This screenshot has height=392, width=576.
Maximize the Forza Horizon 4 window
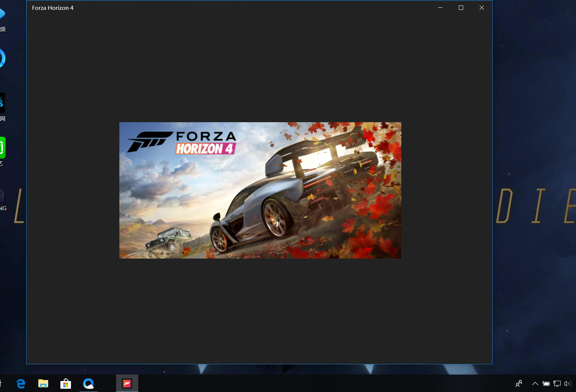[x=461, y=8]
